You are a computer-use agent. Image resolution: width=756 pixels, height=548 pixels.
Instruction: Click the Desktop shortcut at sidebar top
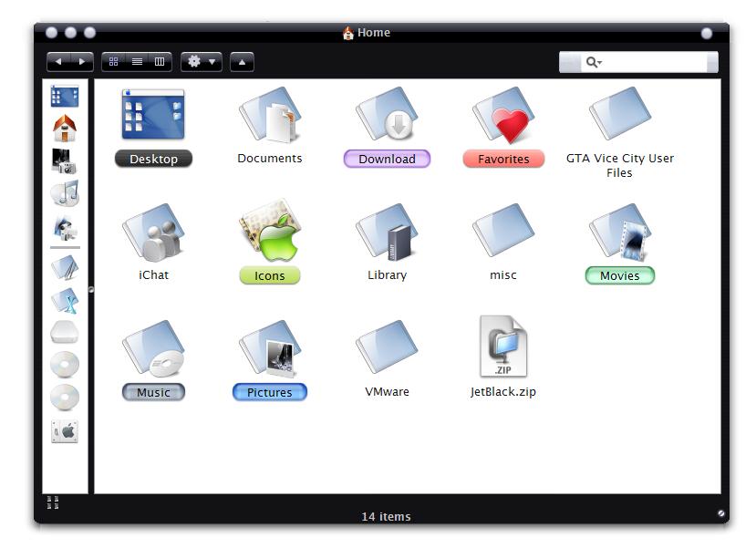pyautogui.click(x=65, y=97)
